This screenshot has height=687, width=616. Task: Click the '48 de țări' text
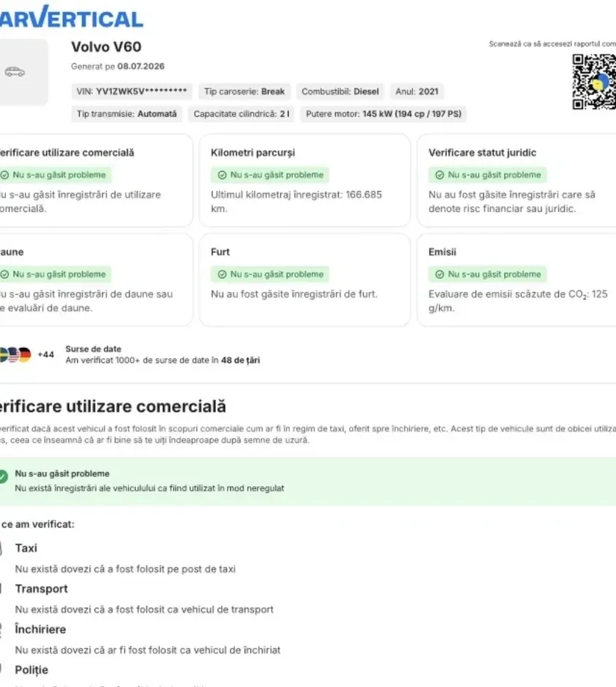point(240,360)
